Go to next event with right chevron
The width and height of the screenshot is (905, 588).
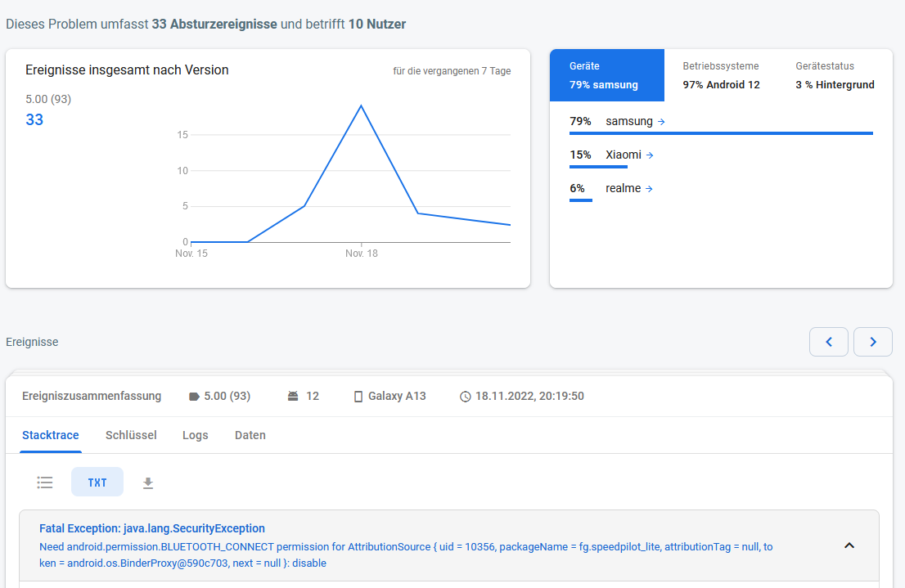point(873,342)
